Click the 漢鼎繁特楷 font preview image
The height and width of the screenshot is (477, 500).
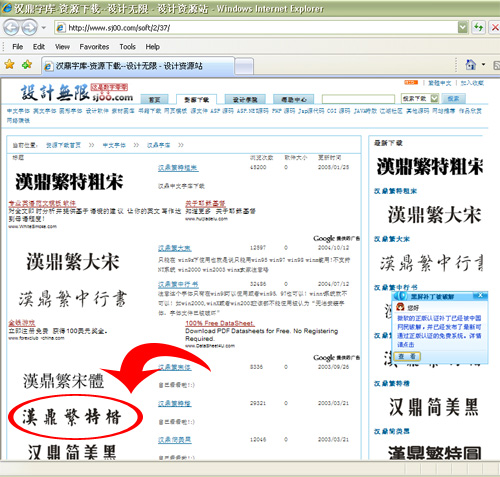[x=71, y=417]
